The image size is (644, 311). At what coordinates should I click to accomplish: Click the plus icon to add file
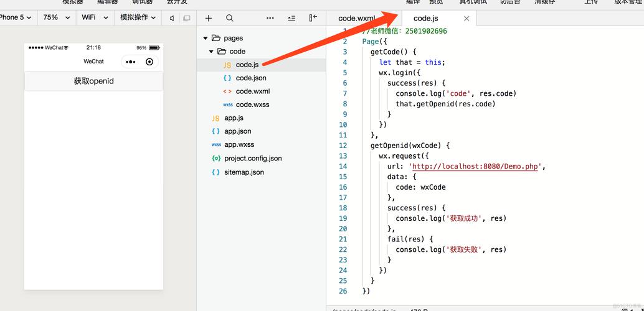click(x=209, y=18)
